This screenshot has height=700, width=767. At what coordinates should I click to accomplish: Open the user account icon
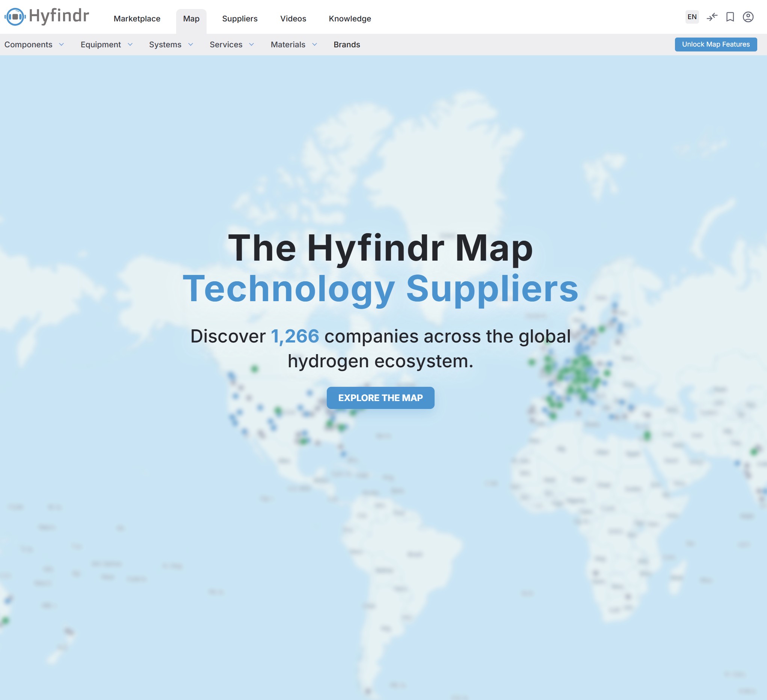(748, 17)
